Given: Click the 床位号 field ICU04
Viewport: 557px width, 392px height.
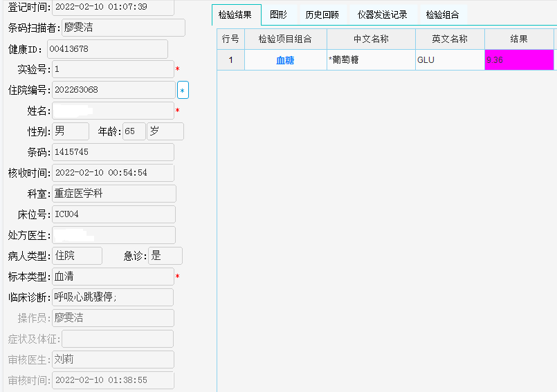Looking at the screenshot, I should tap(113, 214).
